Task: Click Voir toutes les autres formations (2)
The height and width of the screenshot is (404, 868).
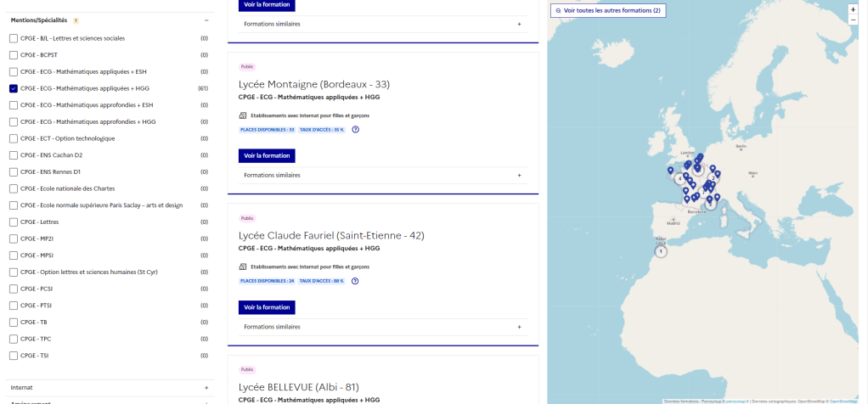Action: click(607, 10)
